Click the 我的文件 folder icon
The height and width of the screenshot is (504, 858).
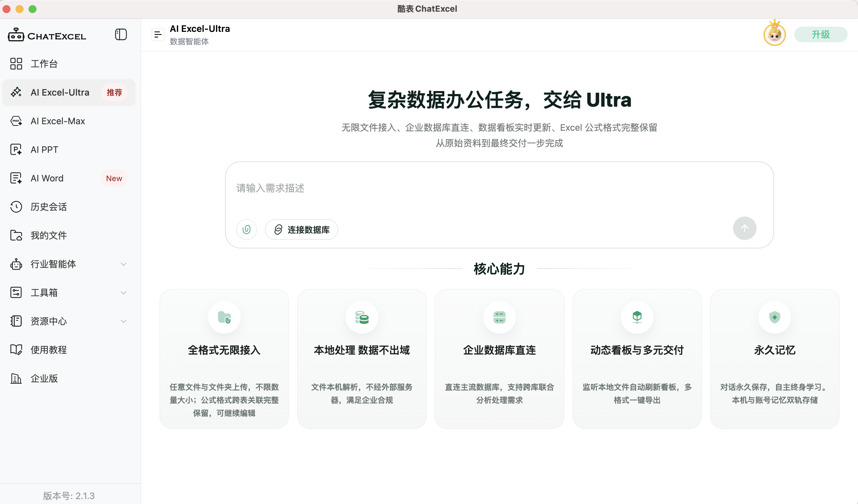(16, 235)
